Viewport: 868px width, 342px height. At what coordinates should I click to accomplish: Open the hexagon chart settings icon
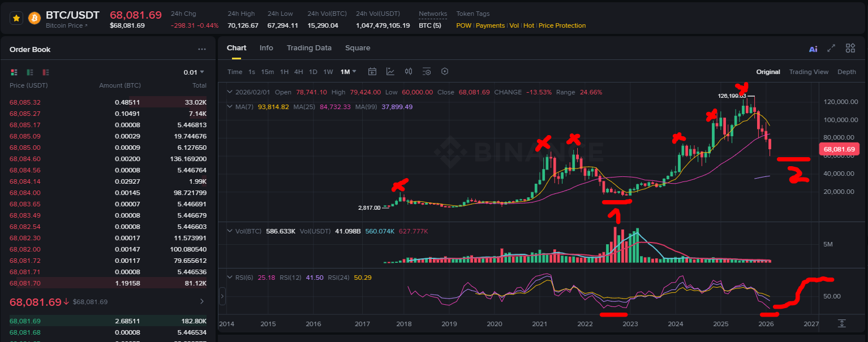click(x=445, y=72)
